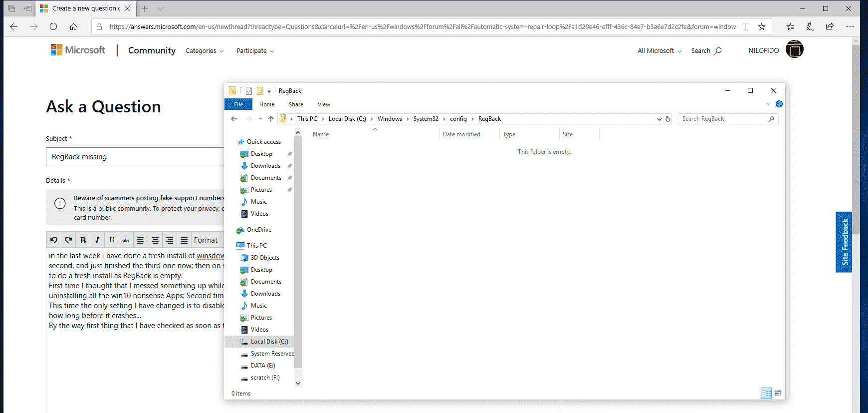The image size is (868, 413).
Task: Toggle Reading view icon in address bar
Action: 745,26
